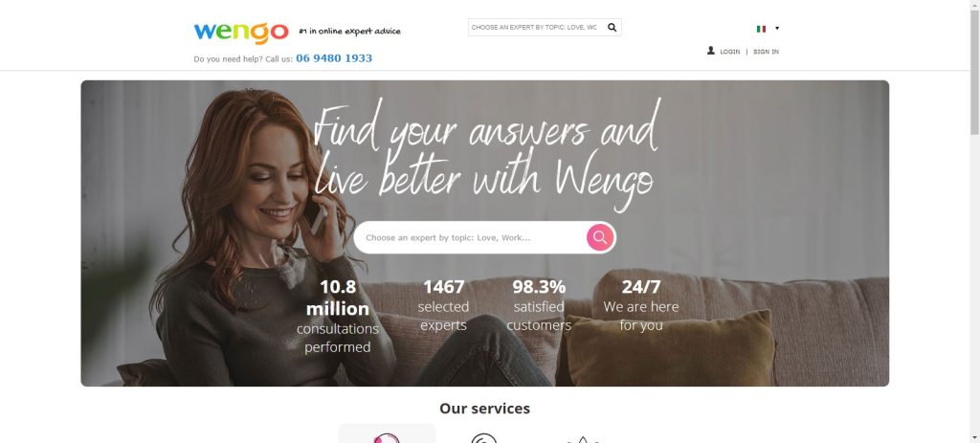Click the '98.3% satisfied customers' statistic
This screenshot has width=980, height=443.
tap(539, 305)
